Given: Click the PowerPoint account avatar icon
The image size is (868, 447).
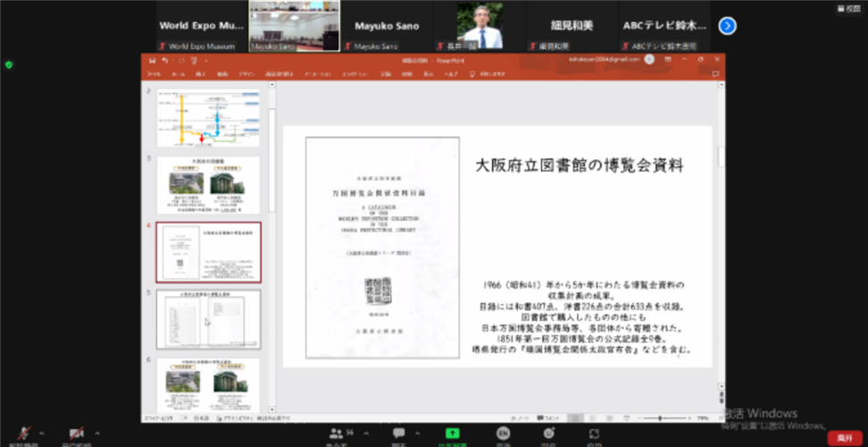Looking at the screenshot, I should [650, 59].
